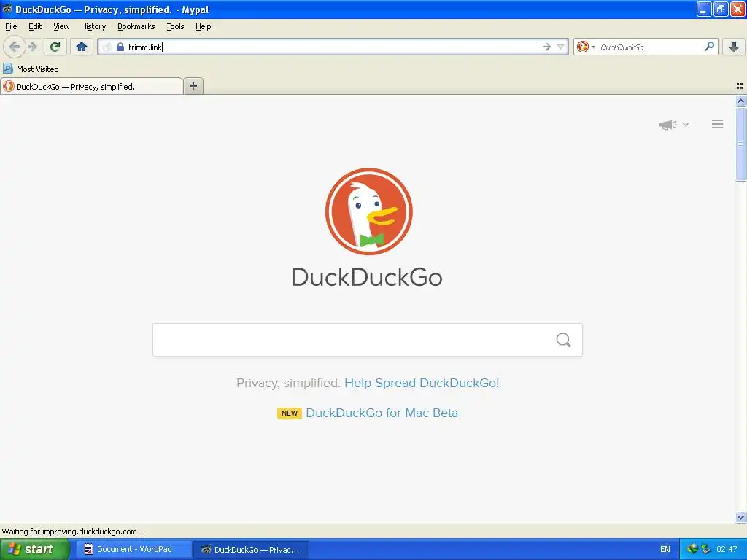747x560 pixels.
Task: Open DuckDuckGo for Mac Beta link
Action: click(x=382, y=413)
